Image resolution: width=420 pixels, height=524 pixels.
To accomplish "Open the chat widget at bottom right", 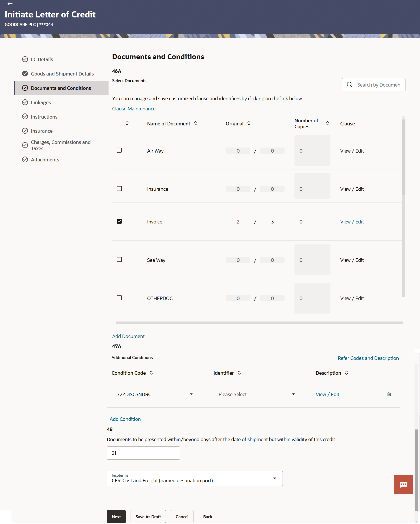I will pyautogui.click(x=403, y=484).
